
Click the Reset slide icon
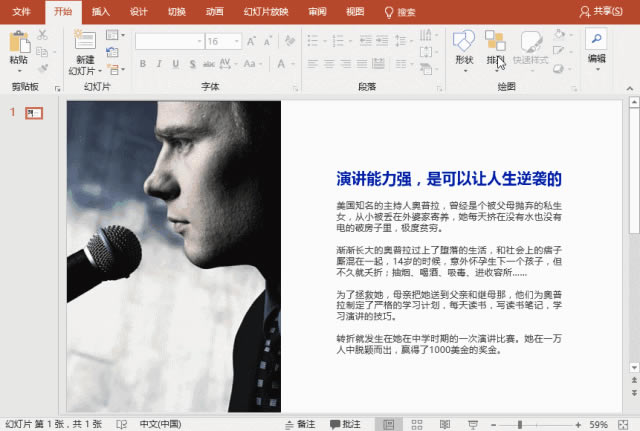(112, 52)
